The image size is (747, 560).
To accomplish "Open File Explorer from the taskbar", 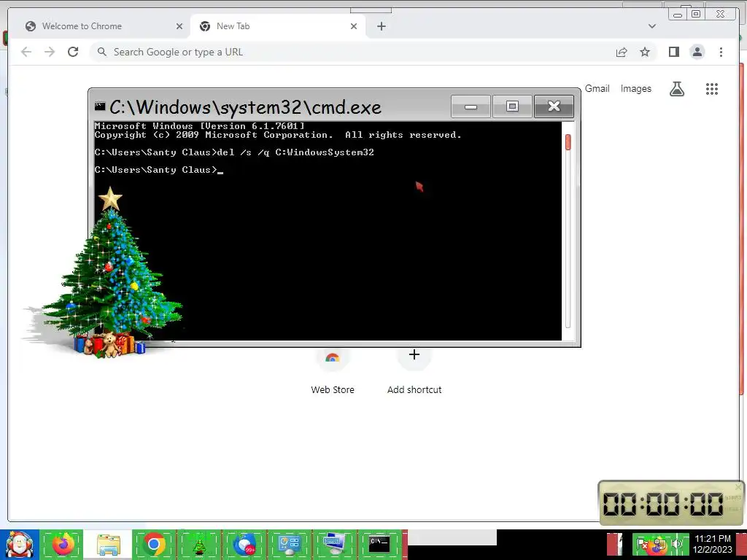I will coord(108,544).
